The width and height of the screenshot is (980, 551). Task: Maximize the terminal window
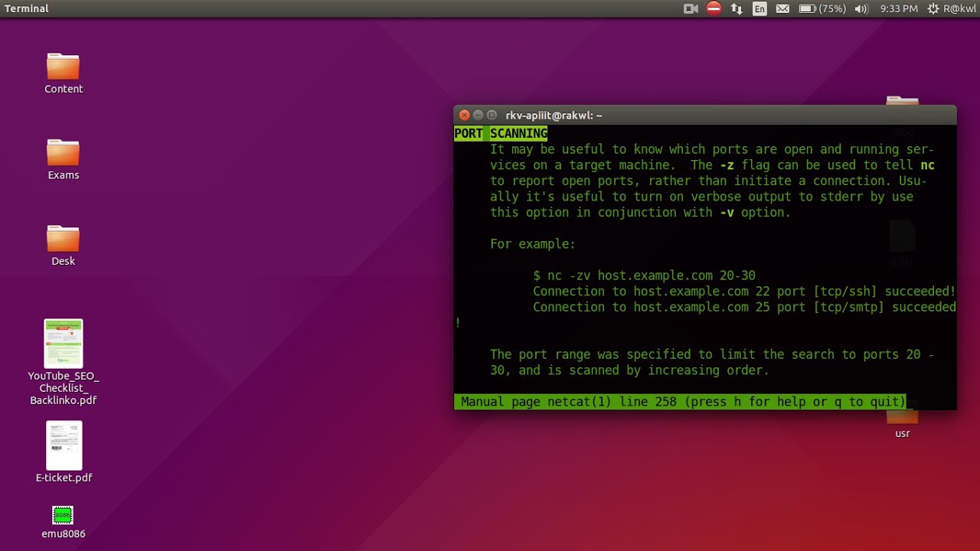point(492,116)
